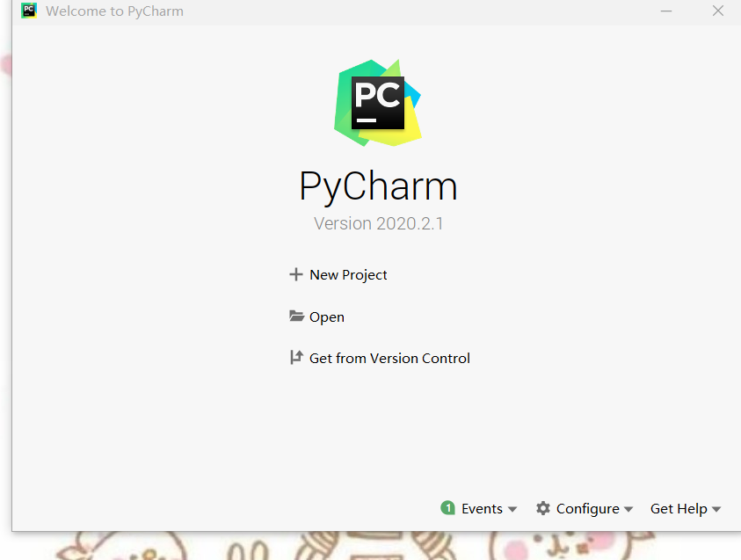
Task: Select Get from Version Control
Action: coord(389,358)
